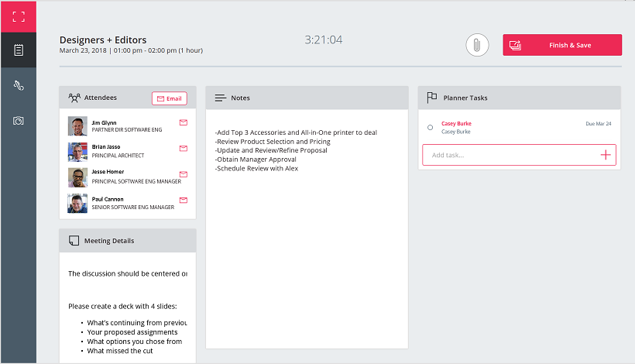Email Jesse Homer via envelope icon
The width and height of the screenshot is (635, 364).
pos(184,174)
